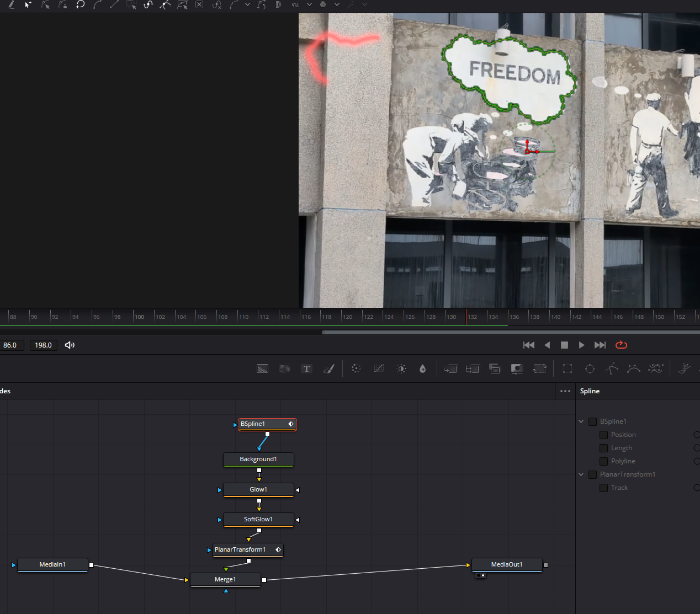Screen dimensions: 700x614
Task: Add a Brightness Contrast tool
Action: pyautogui.click(x=401, y=369)
